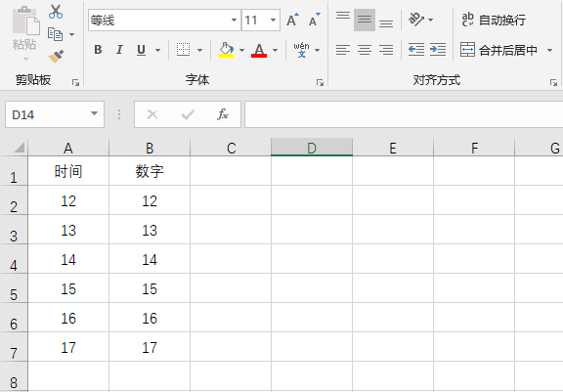Click cell A1 containing 时间

click(68, 171)
